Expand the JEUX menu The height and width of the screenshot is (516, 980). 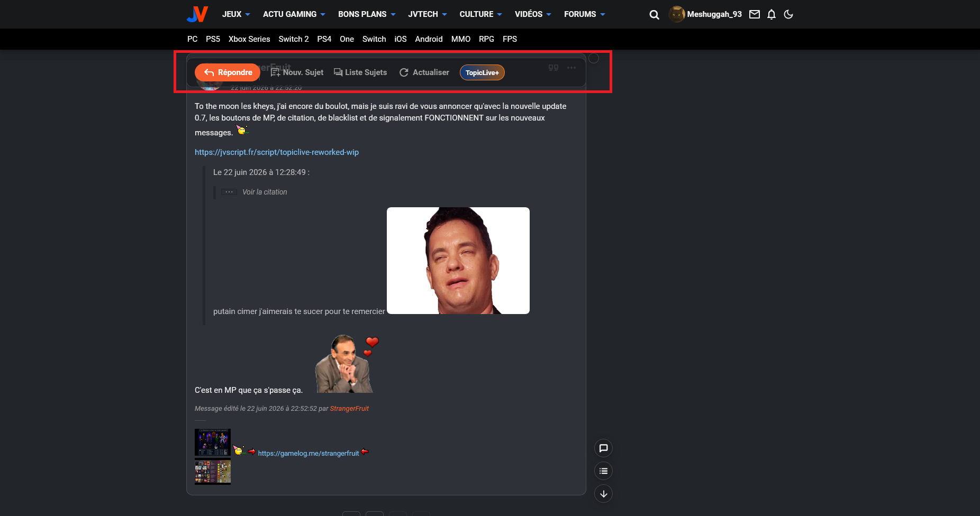click(x=236, y=14)
